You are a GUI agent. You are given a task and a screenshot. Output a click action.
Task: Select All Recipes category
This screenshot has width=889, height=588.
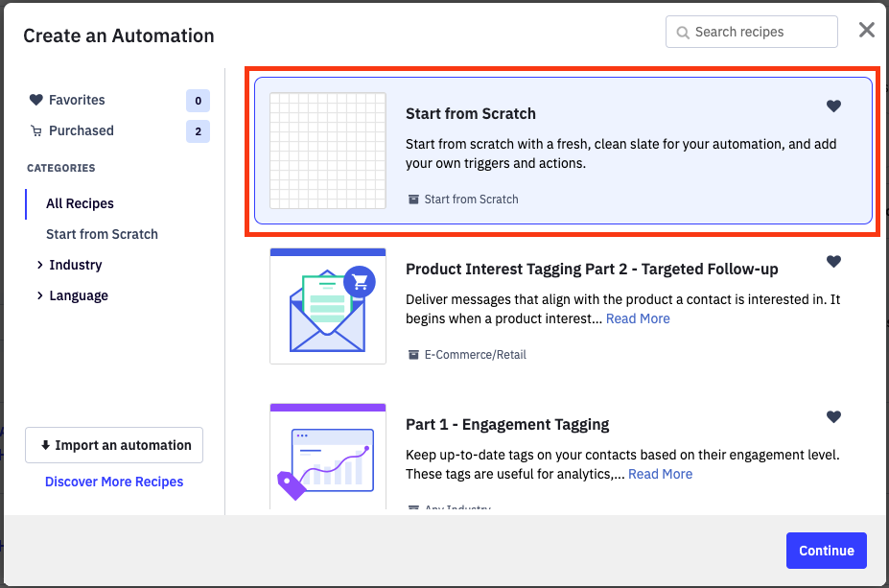pos(80,203)
